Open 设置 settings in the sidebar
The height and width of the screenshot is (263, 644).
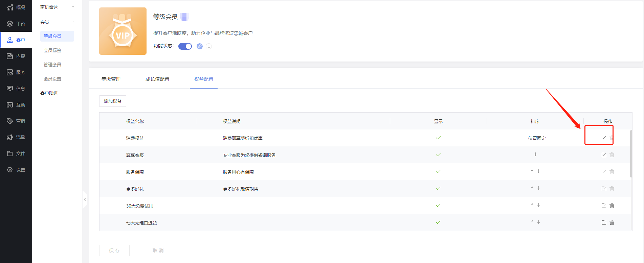click(x=16, y=170)
